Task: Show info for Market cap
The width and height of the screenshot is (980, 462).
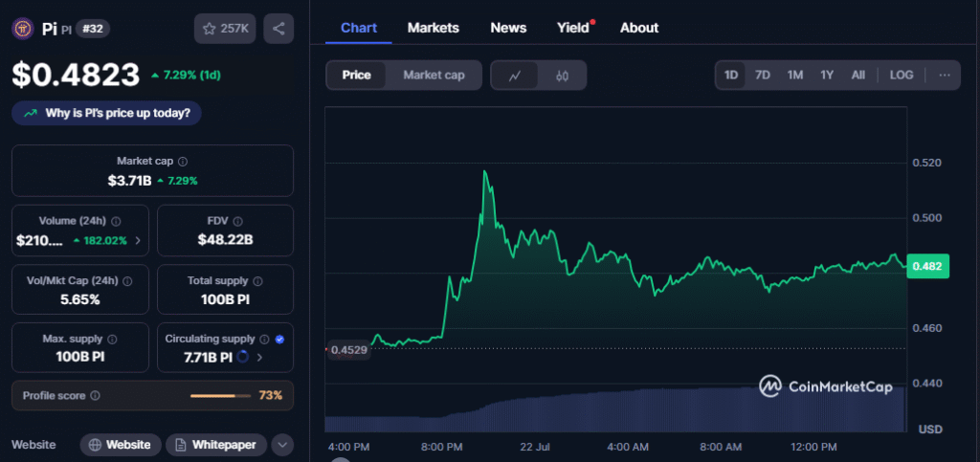Action: click(183, 161)
